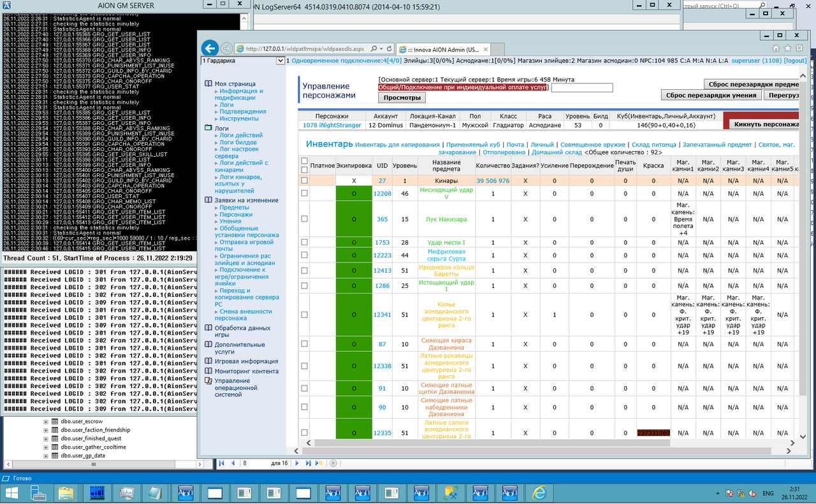The image size is (816, 504).
Task: Check the Лук Накизара row checkbox
Action: click(x=304, y=219)
